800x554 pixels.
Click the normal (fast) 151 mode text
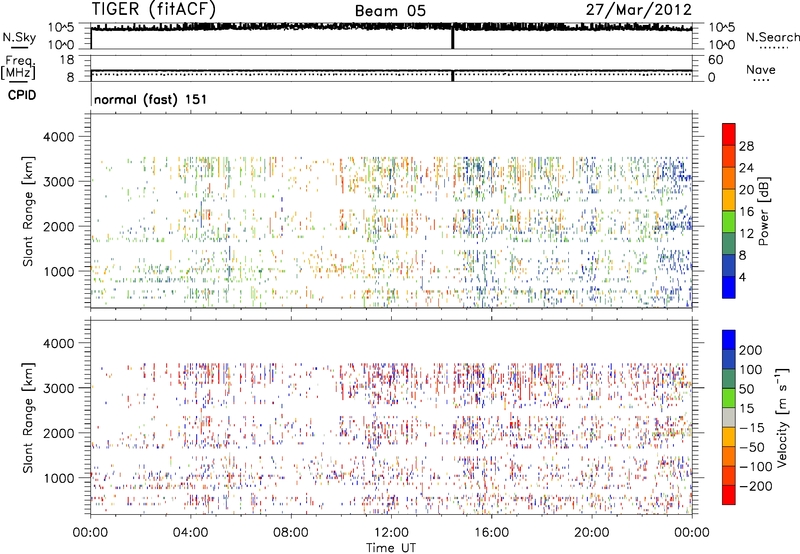151,99
